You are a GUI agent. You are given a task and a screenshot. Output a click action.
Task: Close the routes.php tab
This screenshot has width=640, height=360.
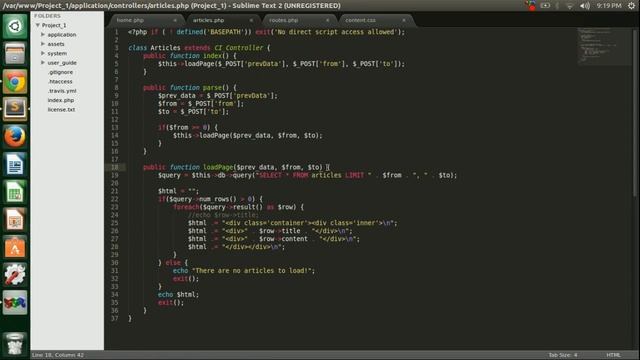327,20
